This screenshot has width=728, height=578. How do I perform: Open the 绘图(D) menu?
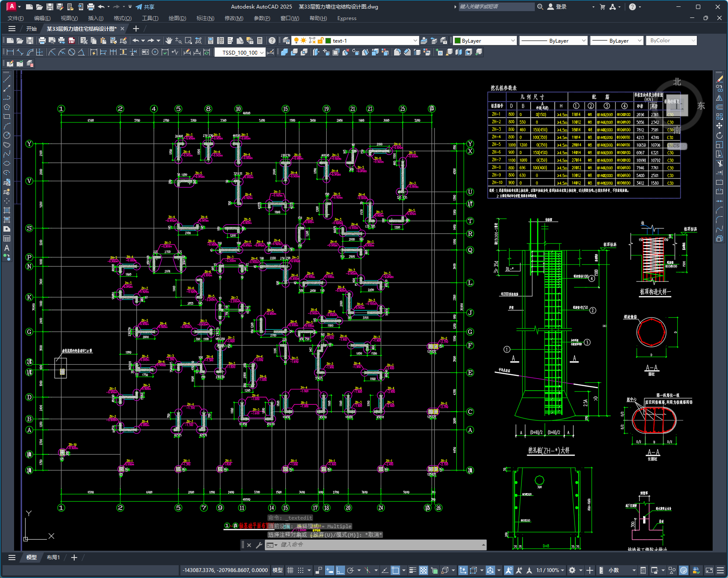[177, 18]
